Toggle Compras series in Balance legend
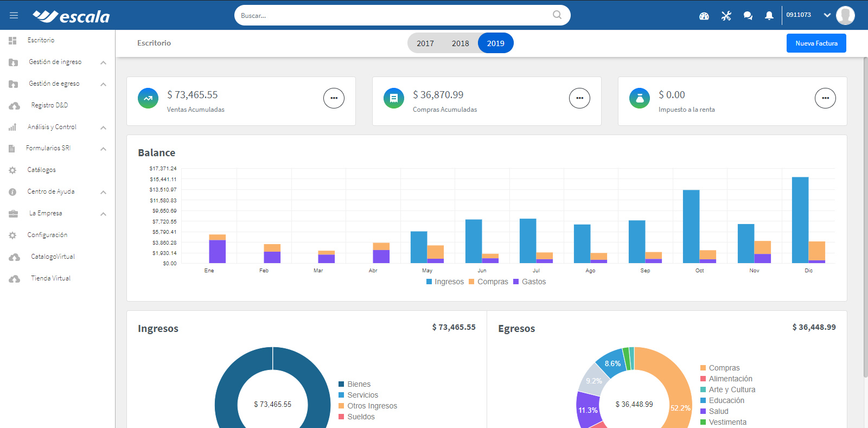The height and width of the screenshot is (428, 868). [489, 282]
